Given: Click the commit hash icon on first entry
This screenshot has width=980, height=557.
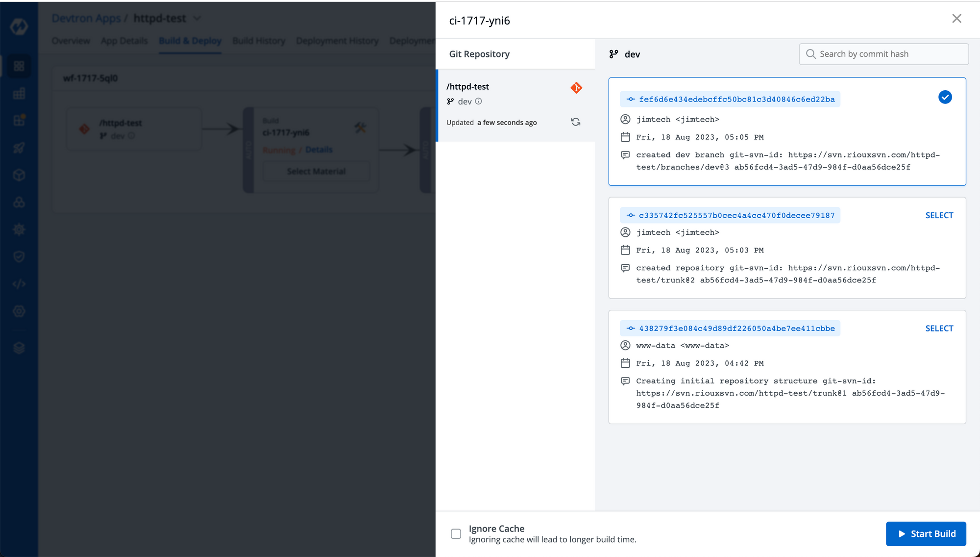Looking at the screenshot, I should [x=631, y=99].
